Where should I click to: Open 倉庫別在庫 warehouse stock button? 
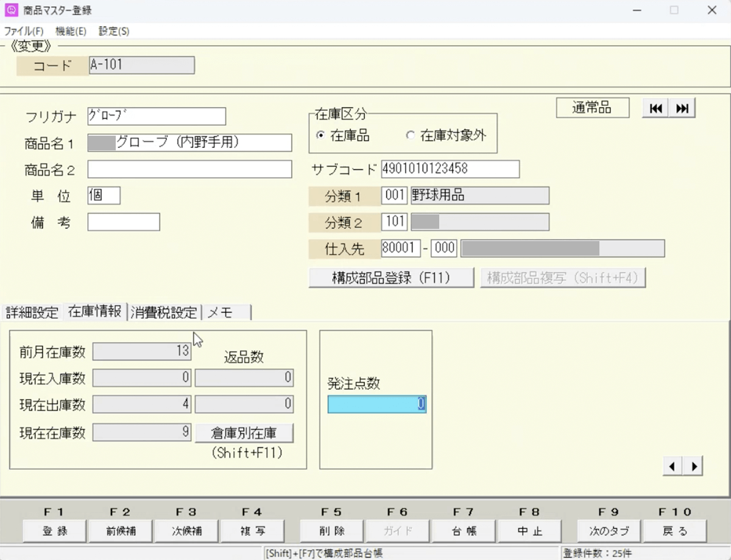(244, 433)
